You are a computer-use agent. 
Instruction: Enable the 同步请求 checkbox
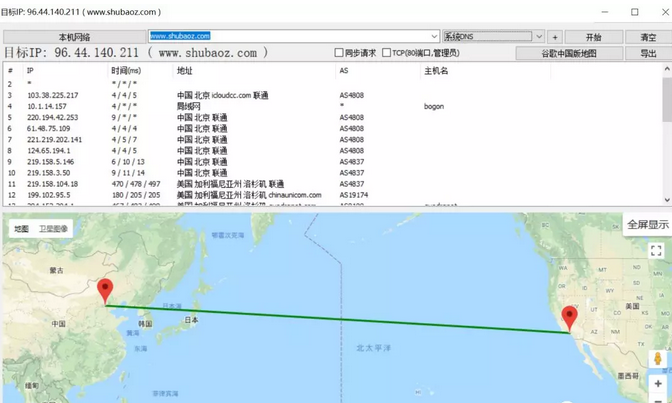coord(340,53)
